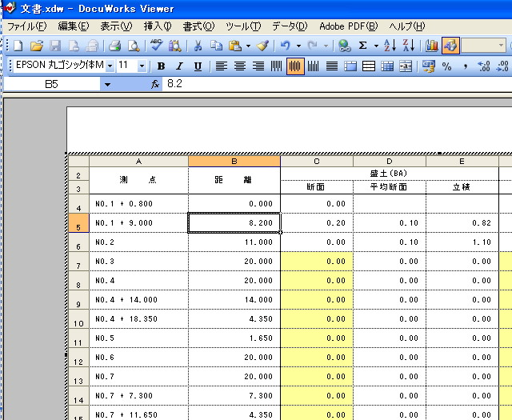Screen dimensions: 512x420
Task: Toggle italic formatting
Action: pyautogui.click(x=179, y=66)
